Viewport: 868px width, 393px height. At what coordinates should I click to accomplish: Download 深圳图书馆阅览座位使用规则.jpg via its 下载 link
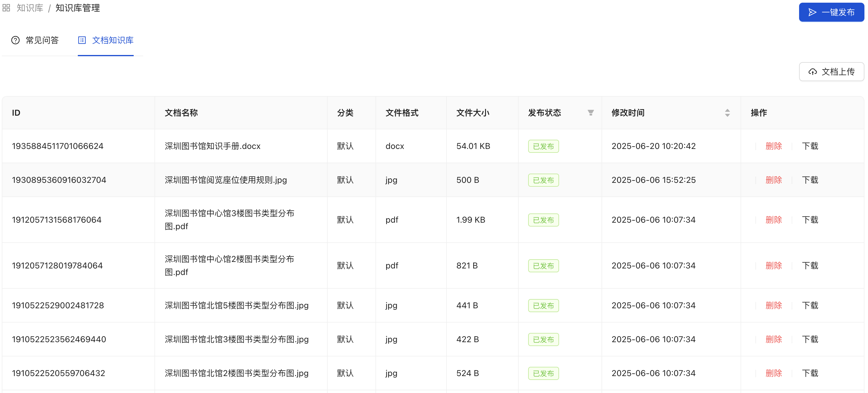[810, 180]
